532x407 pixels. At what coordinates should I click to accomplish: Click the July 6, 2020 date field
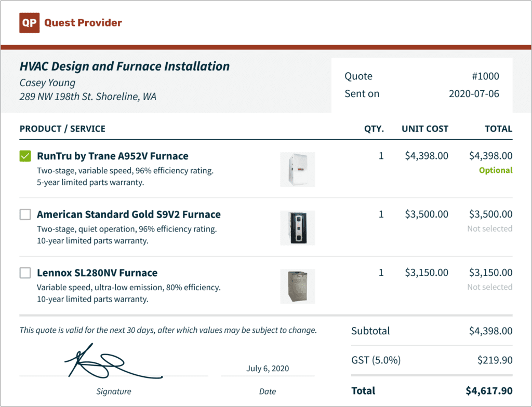point(268,369)
